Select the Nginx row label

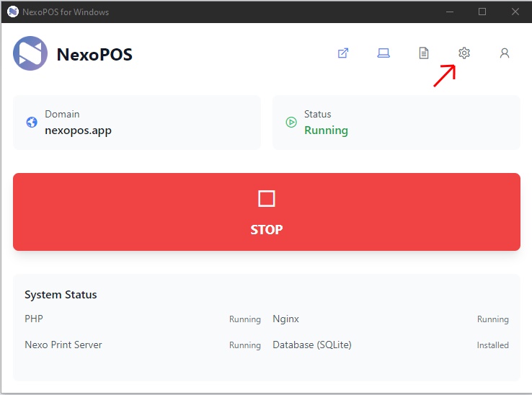[x=285, y=319]
